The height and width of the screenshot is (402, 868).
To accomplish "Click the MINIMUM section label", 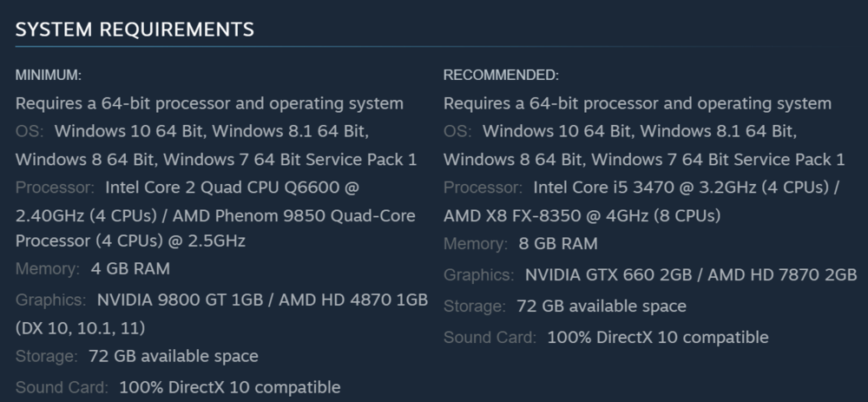I will 49,76.
